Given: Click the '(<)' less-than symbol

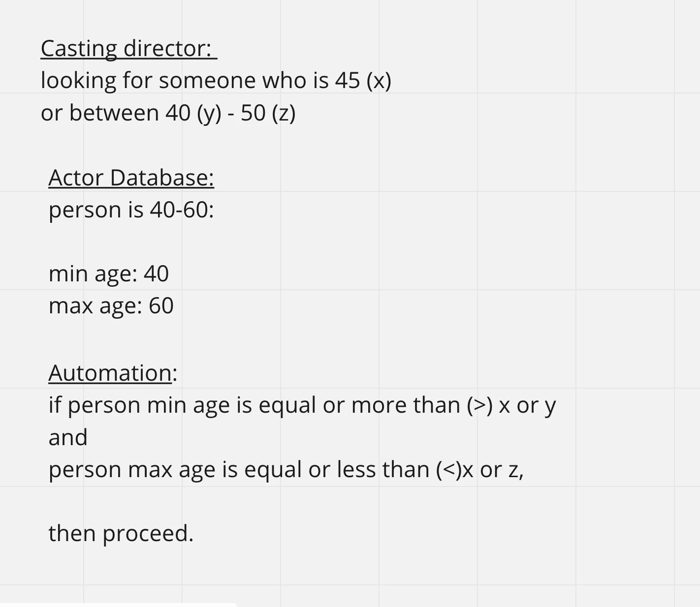Looking at the screenshot, I should (448, 470).
